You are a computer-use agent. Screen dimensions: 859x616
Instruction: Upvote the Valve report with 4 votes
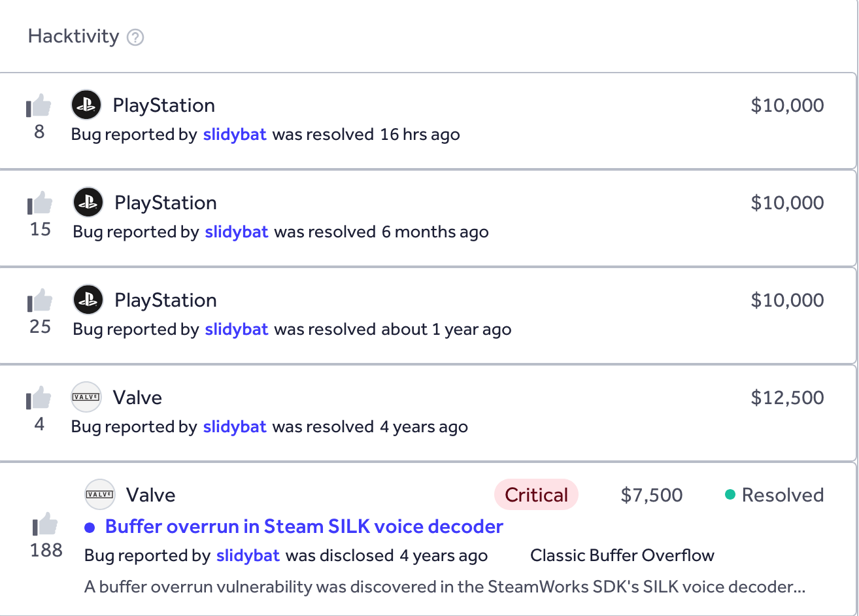pyautogui.click(x=39, y=398)
